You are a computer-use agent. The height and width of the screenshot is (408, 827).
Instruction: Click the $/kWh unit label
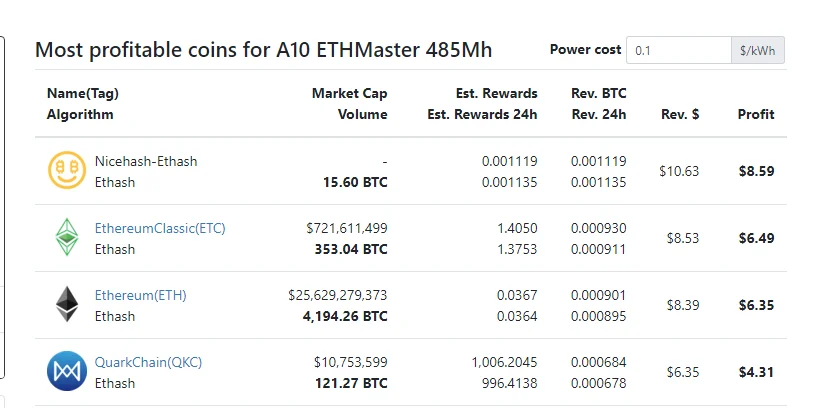coord(757,50)
